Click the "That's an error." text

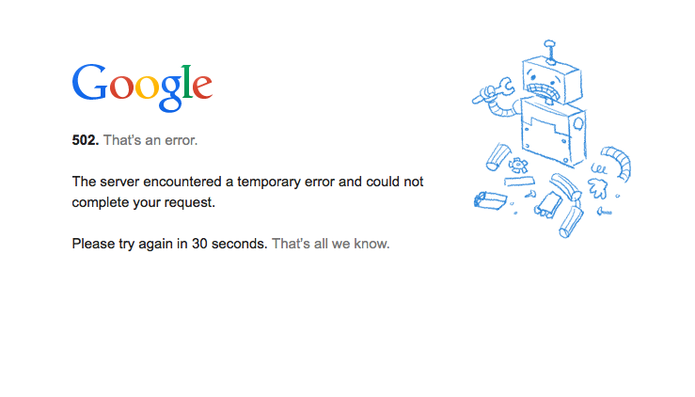click(x=150, y=140)
